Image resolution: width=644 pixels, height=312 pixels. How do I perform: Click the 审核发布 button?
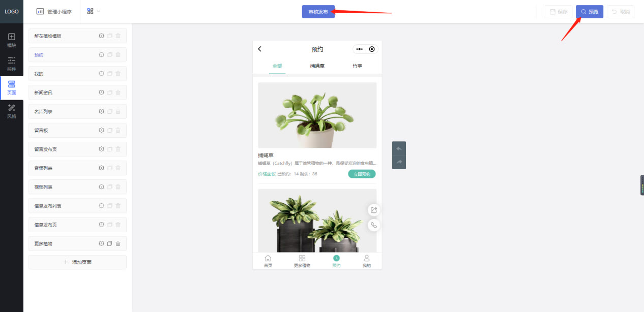[318, 12]
